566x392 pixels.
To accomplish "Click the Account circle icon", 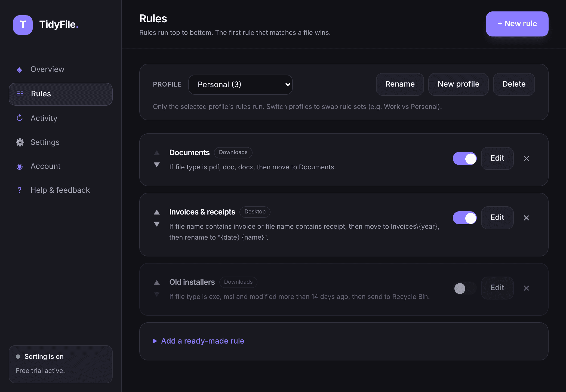I will pyautogui.click(x=20, y=167).
